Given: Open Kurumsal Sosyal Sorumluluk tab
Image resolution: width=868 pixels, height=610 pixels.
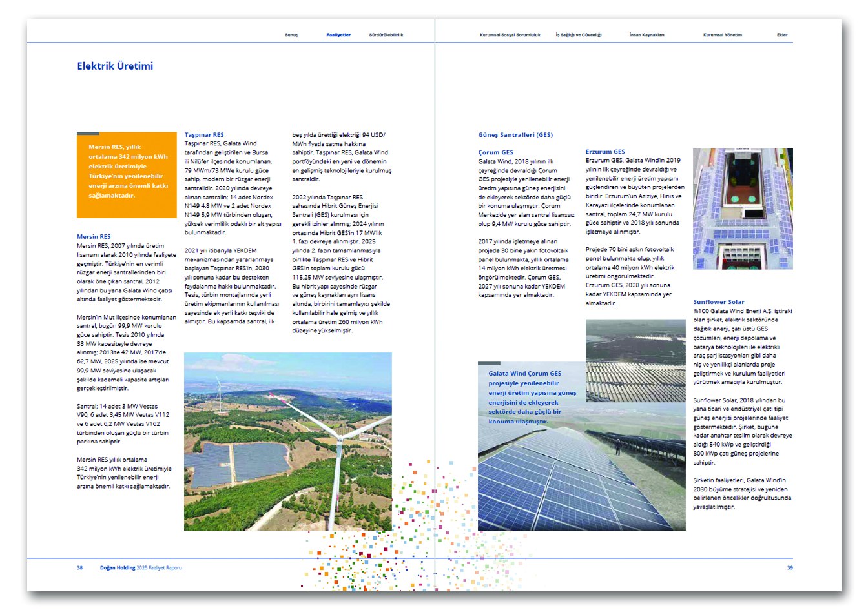Looking at the screenshot, I should [x=510, y=35].
